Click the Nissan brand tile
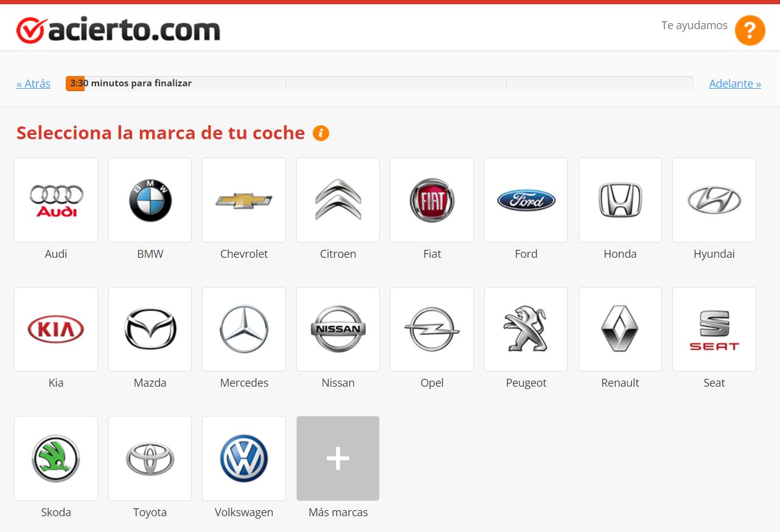This screenshot has width=780, height=532. (x=338, y=329)
